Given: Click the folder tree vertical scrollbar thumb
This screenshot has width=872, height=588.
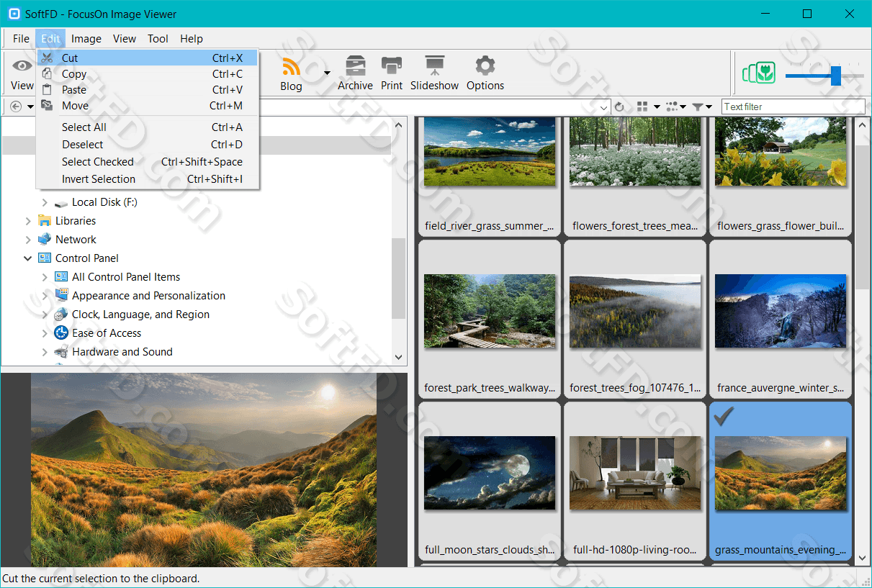Looking at the screenshot, I should pyautogui.click(x=398, y=278).
